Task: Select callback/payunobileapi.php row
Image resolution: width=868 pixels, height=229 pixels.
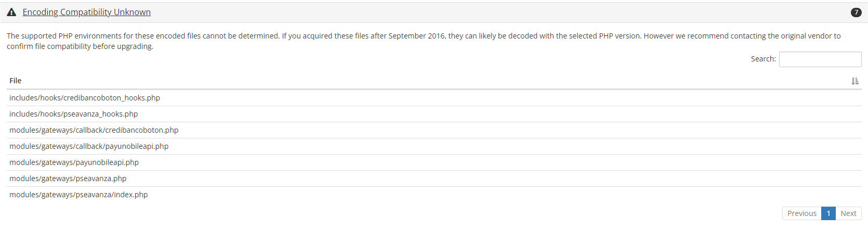Action: coord(89,146)
